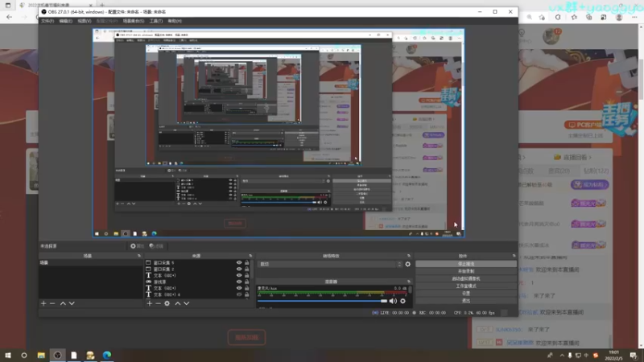The image size is (644, 362).
Task: Click the browser profile avatar icon in Edge
Action: tap(619, 17)
